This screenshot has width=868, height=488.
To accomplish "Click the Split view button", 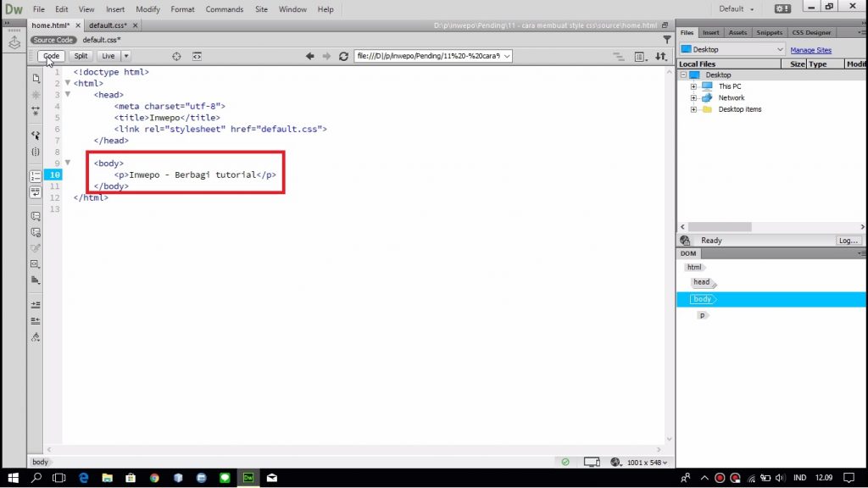I will tap(81, 56).
